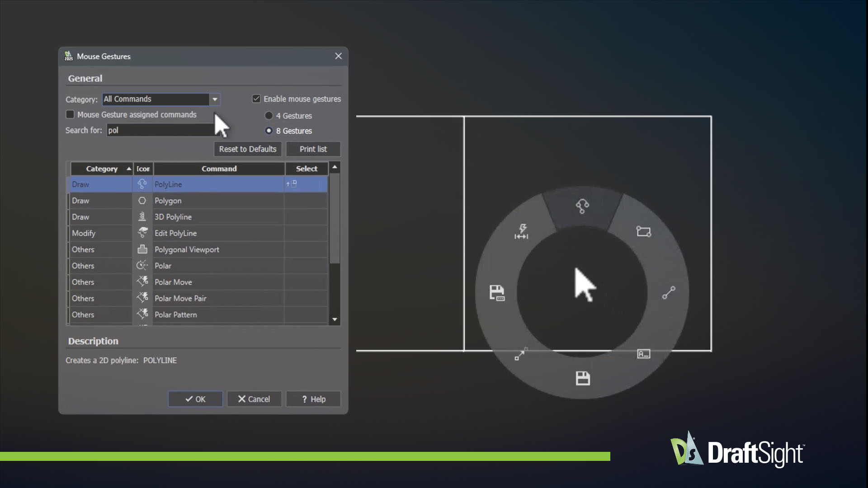The image size is (868, 488).
Task: Click the Polar Pattern row icon
Action: coord(142,314)
